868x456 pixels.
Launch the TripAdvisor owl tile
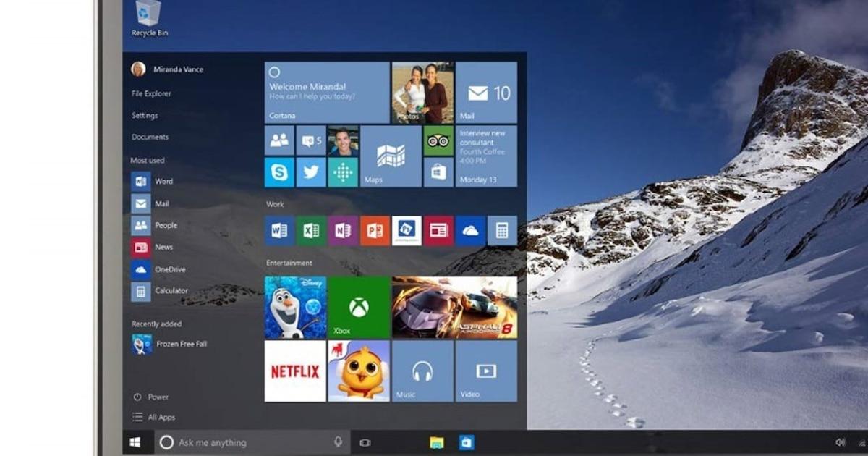(438, 140)
